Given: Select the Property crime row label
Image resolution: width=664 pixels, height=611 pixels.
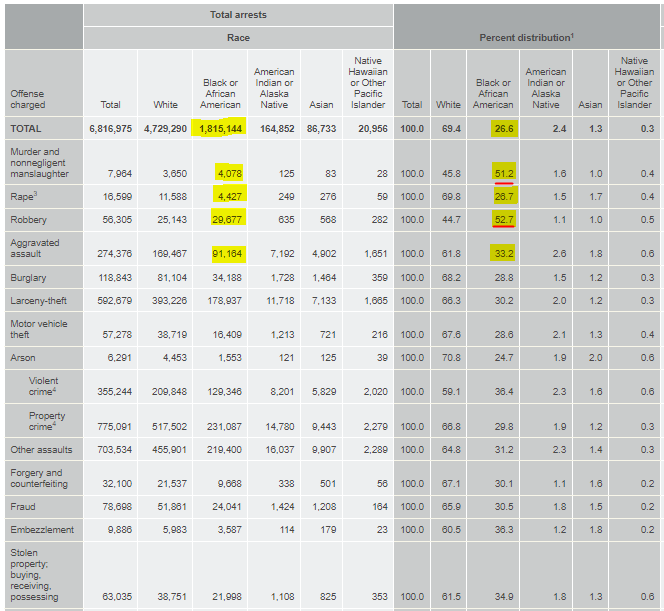Looking at the screenshot, I should [47, 421].
